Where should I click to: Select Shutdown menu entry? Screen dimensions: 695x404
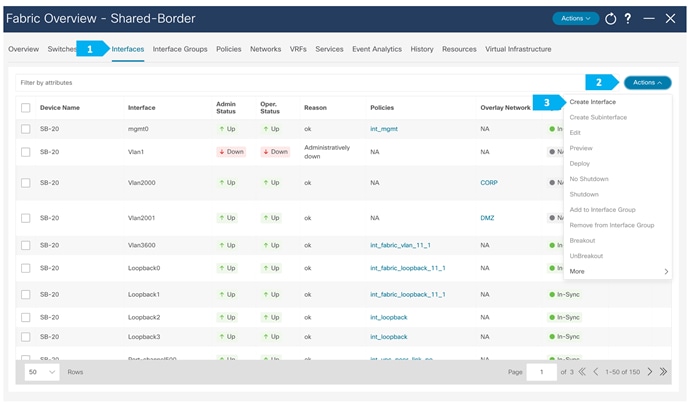click(x=584, y=194)
